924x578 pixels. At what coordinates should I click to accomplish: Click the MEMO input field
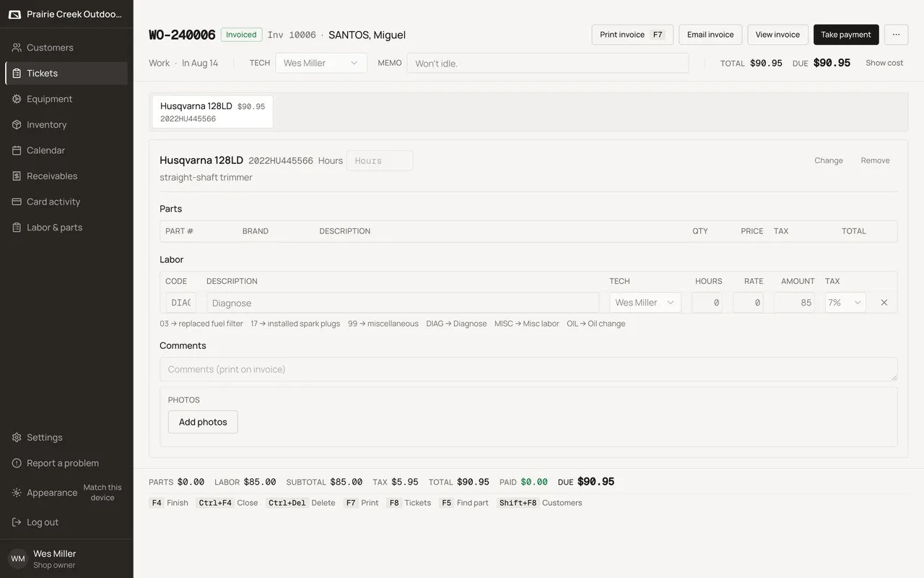pyautogui.click(x=548, y=63)
